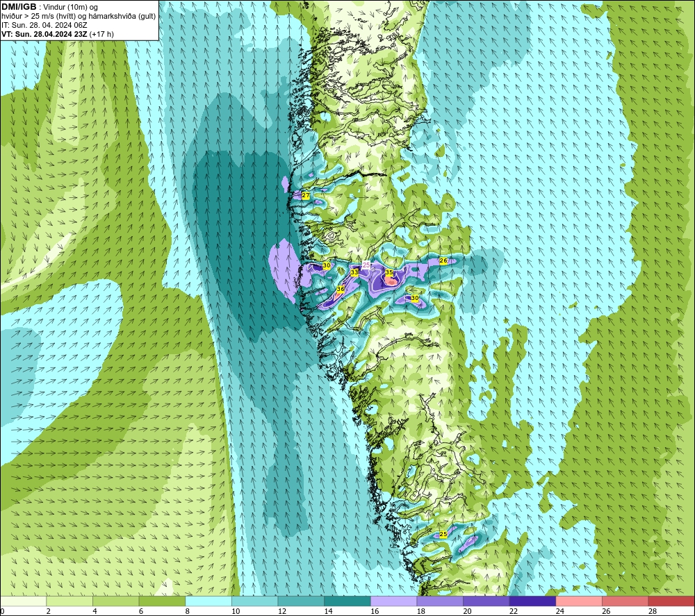
Task: Pick the 20–22 purple legend swatch
Action: (x=486, y=601)
